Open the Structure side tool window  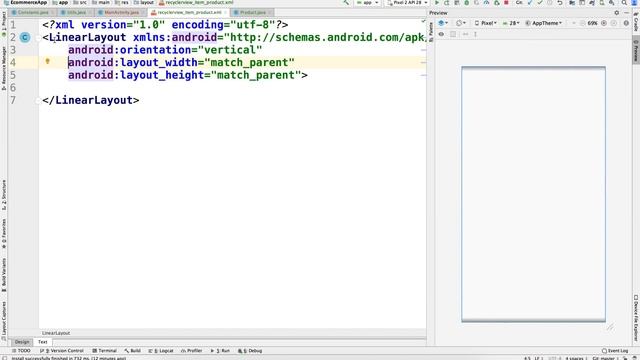pos(4,195)
